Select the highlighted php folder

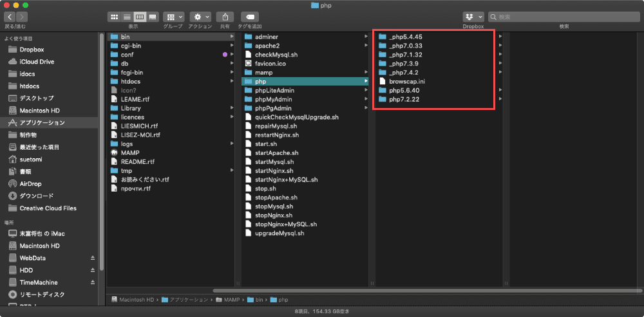[305, 82]
